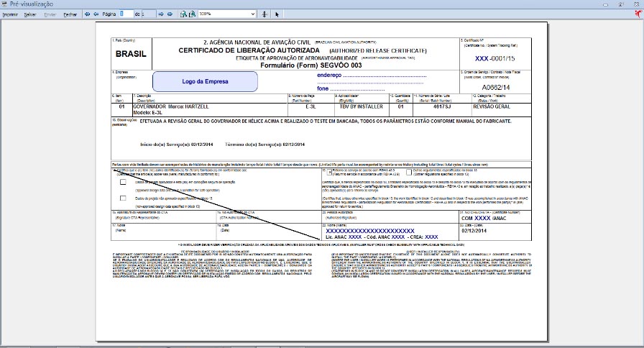Toggle the other regulations checkbox in block 19
This screenshot has width=644, height=348.
click(x=409, y=172)
